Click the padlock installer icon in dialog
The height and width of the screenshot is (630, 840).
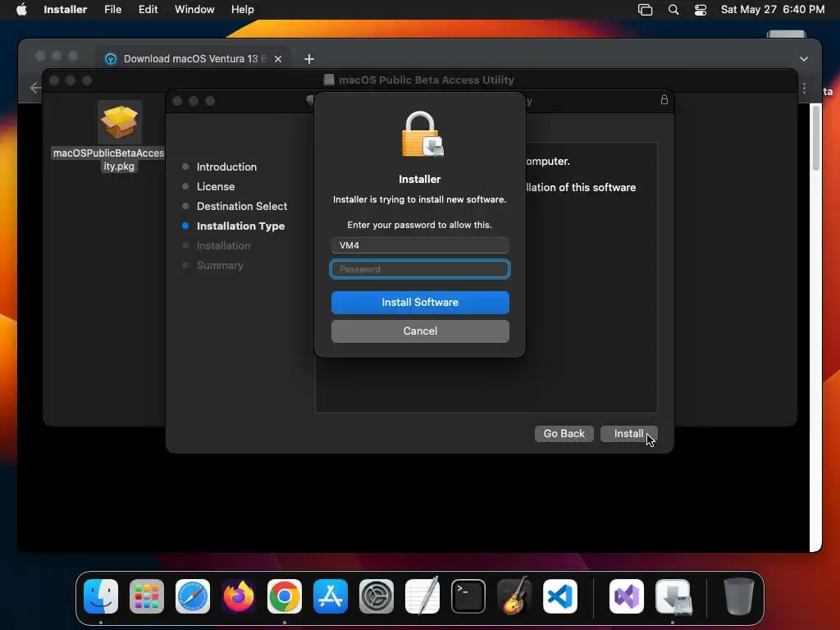[x=422, y=134]
